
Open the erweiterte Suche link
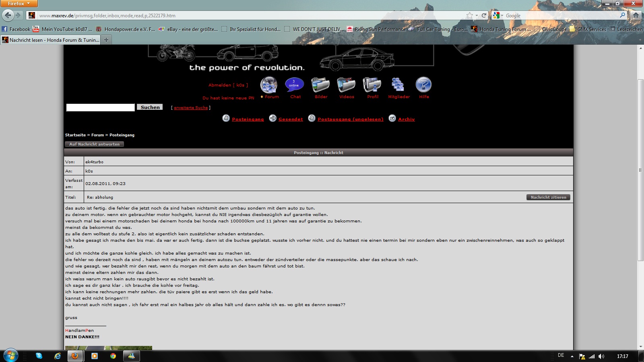click(x=191, y=108)
